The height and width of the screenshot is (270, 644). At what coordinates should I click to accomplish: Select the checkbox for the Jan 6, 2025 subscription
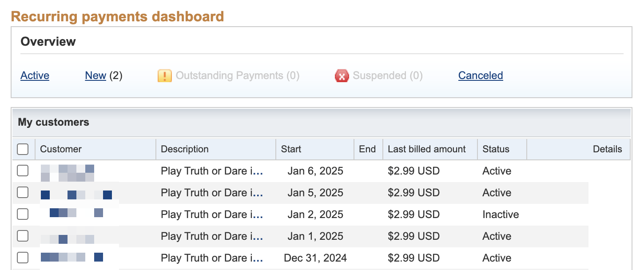(23, 171)
